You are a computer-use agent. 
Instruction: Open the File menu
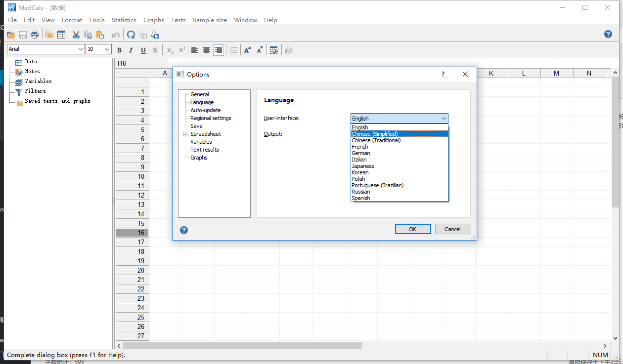(x=12, y=20)
